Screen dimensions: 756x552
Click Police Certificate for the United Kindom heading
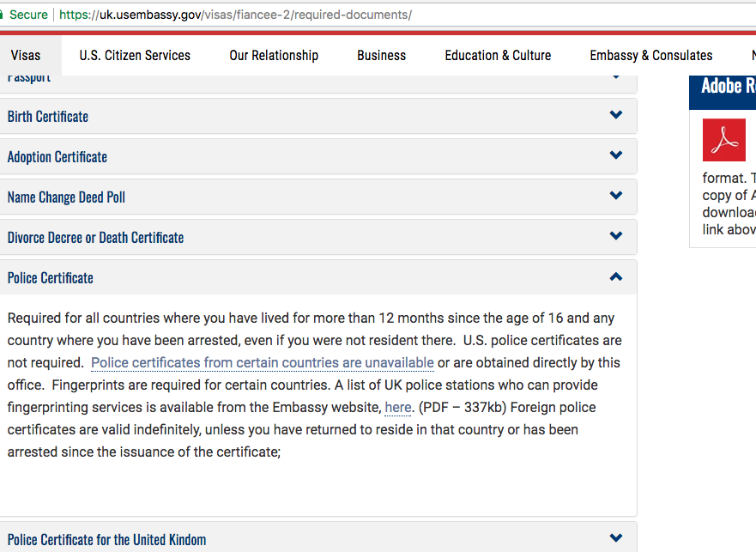pyautogui.click(x=106, y=539)
